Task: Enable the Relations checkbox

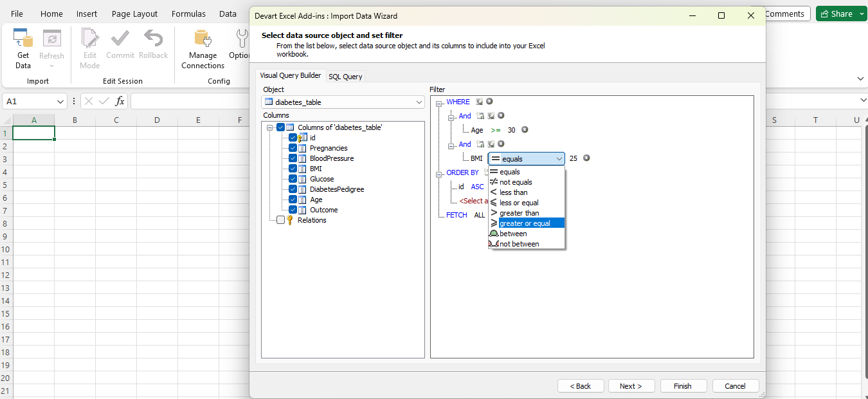Action: pos(280,219)
